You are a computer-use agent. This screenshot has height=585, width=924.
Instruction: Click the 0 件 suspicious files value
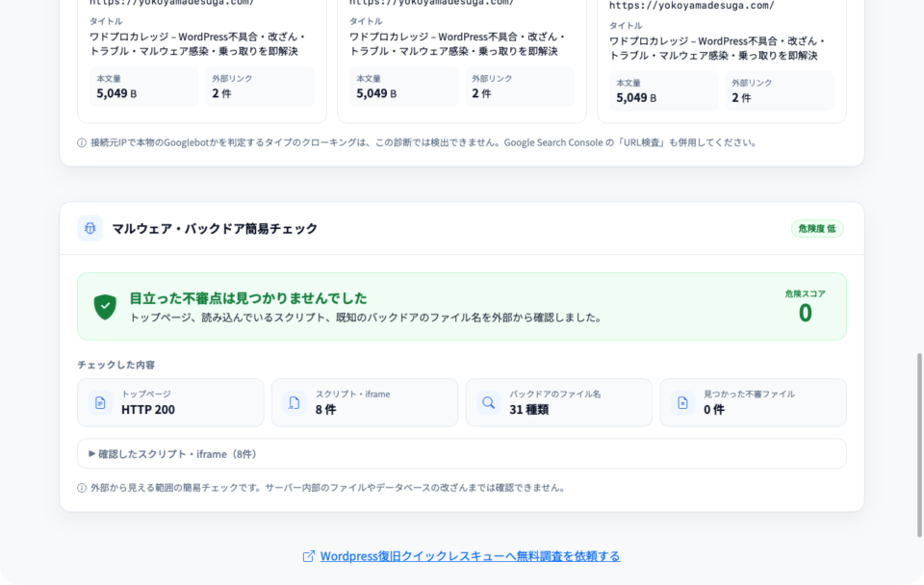point(713,410)
